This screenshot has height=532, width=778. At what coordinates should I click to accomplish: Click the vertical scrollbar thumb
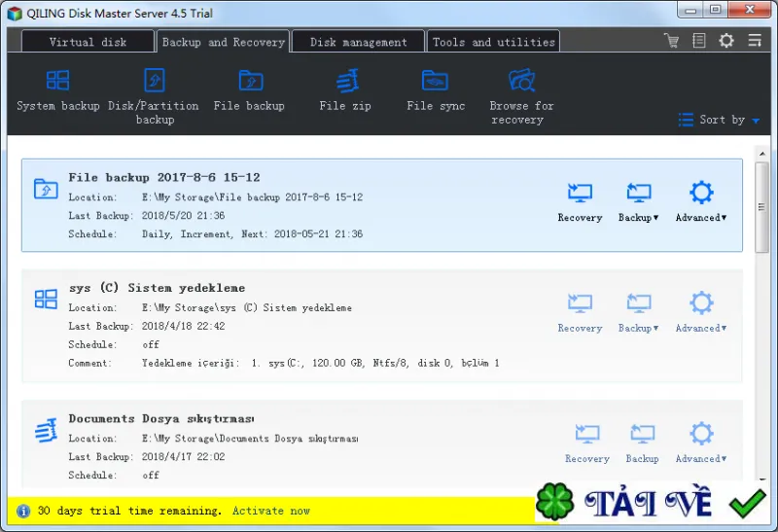pyautogui.click(x=761, y=207)
